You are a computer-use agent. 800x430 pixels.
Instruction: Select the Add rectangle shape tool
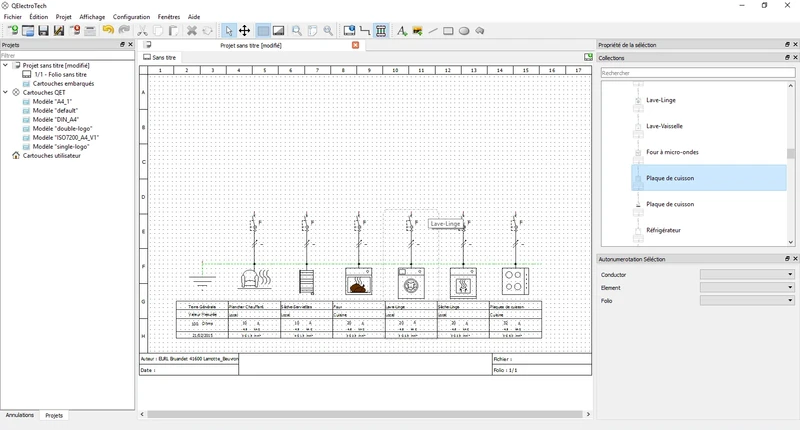pyautogui.click(x=448, y=31)
